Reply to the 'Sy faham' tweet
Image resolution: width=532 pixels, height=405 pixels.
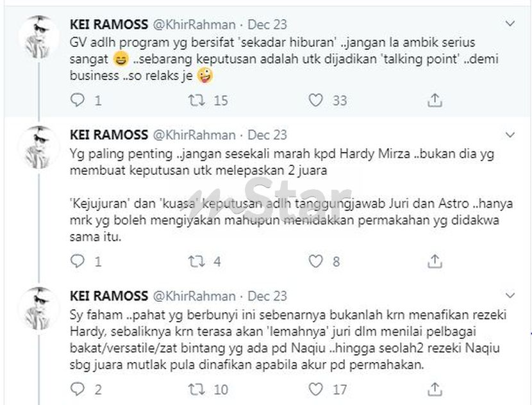[x=78, y=389]
